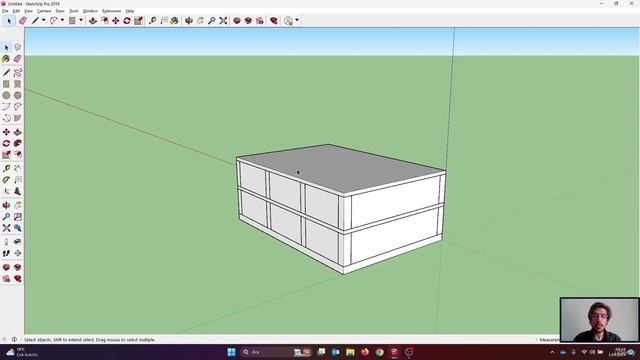The width and height of the screenshot is (640, 360).
Task: Expand the Shapes tool dropdown arrow
Action: [80, 20]
